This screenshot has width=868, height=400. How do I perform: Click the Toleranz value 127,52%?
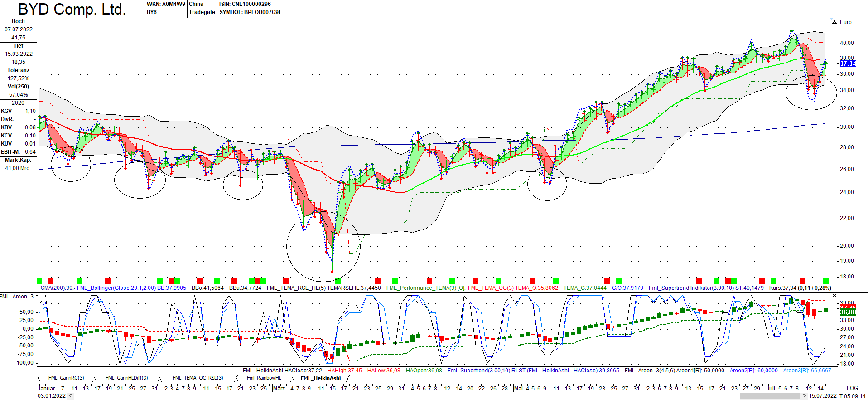(19, 78)
